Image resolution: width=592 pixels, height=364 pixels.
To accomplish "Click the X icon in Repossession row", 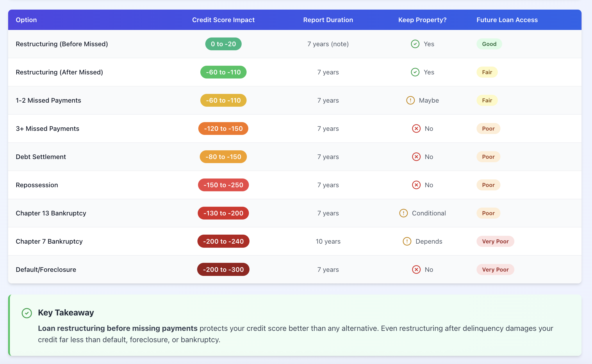I will [416, 185].
